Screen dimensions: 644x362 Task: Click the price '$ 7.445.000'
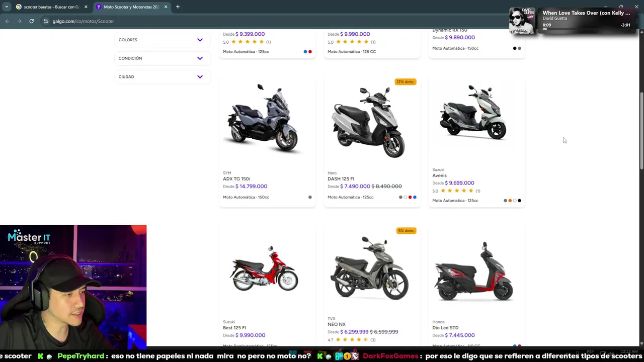pyautogui.click(x=459, y=335)
